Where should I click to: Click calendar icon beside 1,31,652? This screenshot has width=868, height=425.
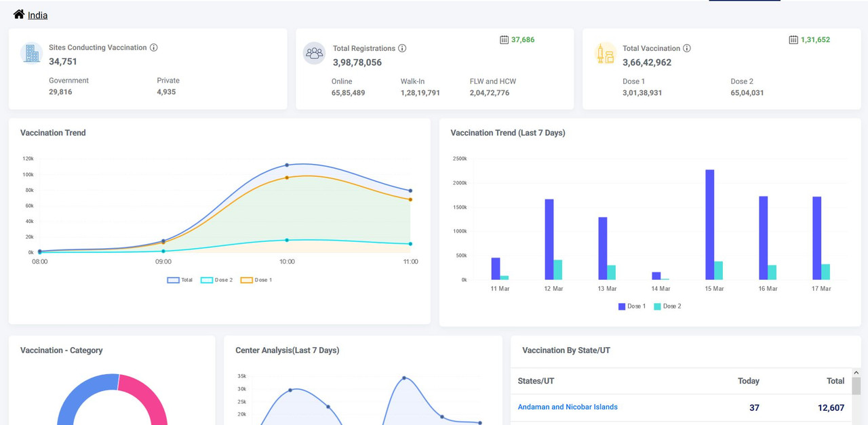click(x=793, y=40)
